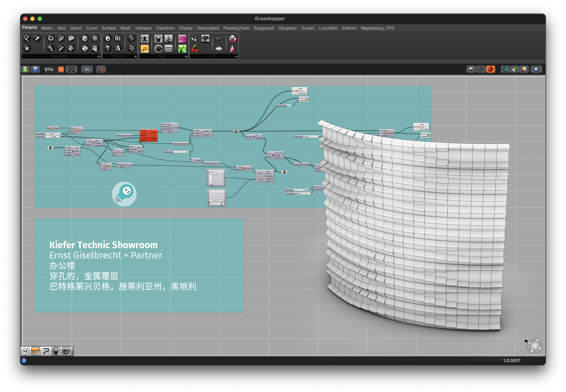Expand the Geometry panel group

click(99, 56)
